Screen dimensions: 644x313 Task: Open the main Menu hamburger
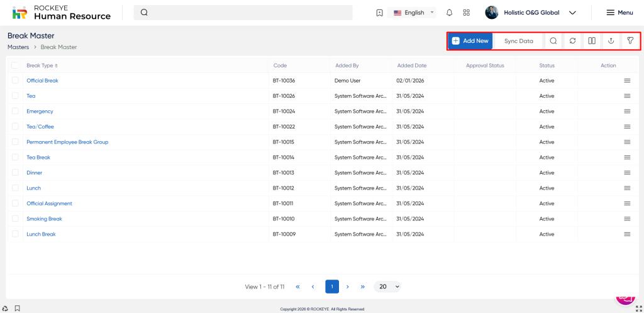[619, 13]
